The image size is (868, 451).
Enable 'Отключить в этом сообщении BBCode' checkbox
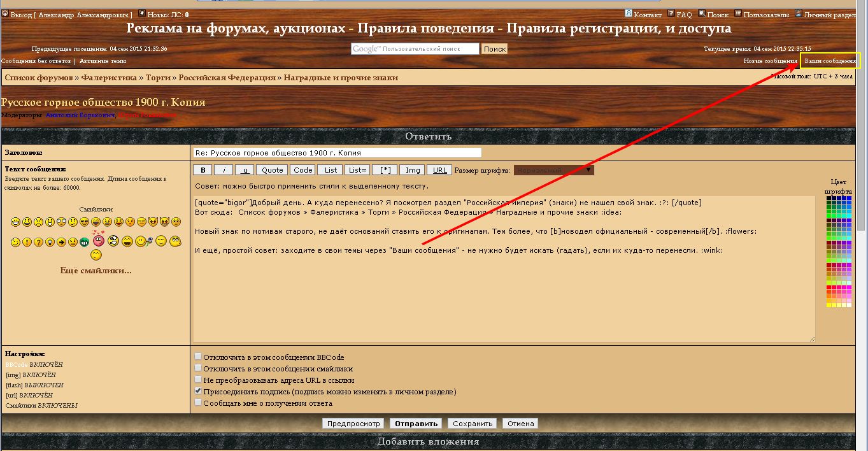coord(198,357)
